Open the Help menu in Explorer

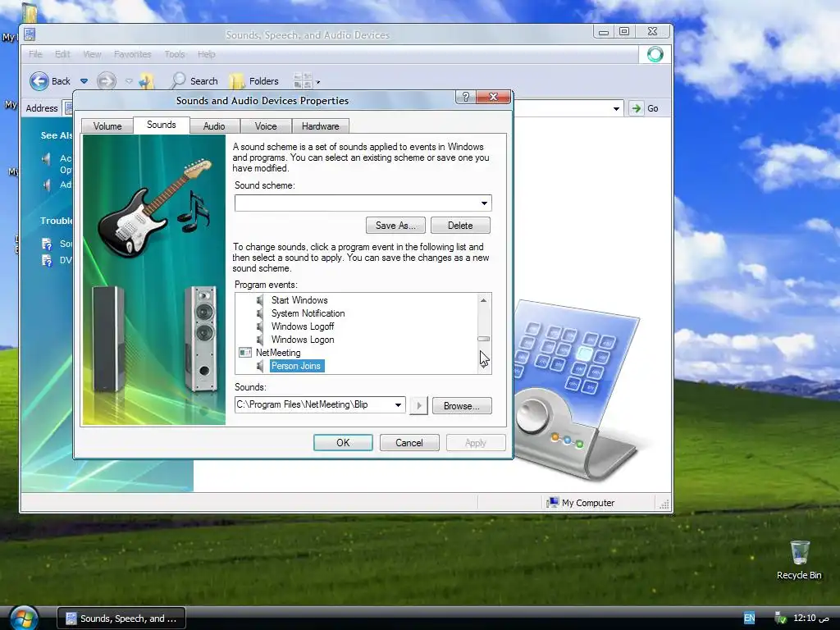(x=206, y=54)
